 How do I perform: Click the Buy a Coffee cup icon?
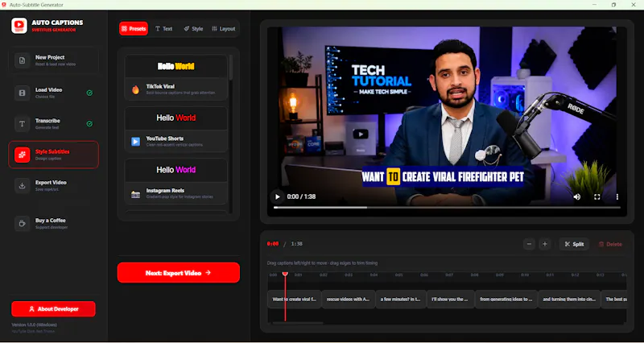point(23,224)
